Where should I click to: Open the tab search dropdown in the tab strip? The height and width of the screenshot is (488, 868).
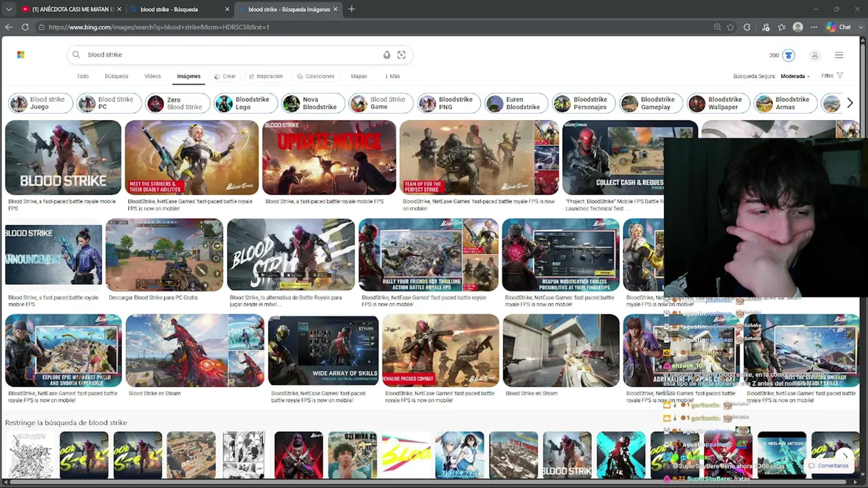click(x=9, y=9)
